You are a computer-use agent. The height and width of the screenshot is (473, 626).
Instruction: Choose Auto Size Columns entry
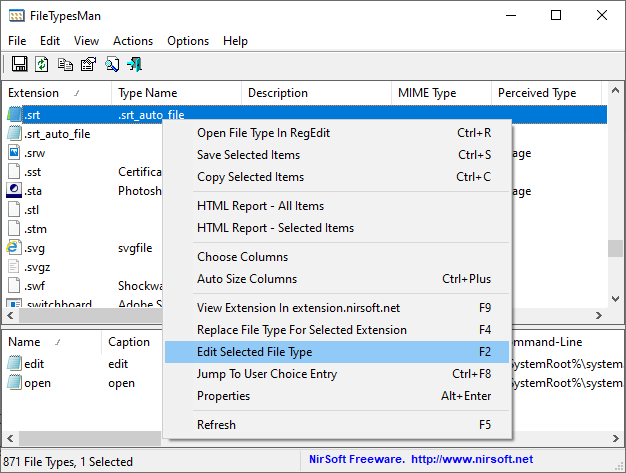coord(247,279)
